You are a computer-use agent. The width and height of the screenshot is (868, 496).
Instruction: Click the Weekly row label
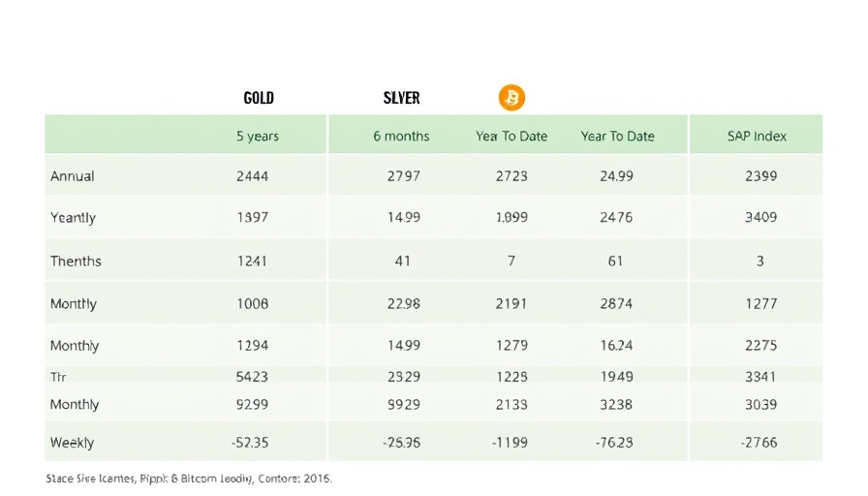click(73, 443)
